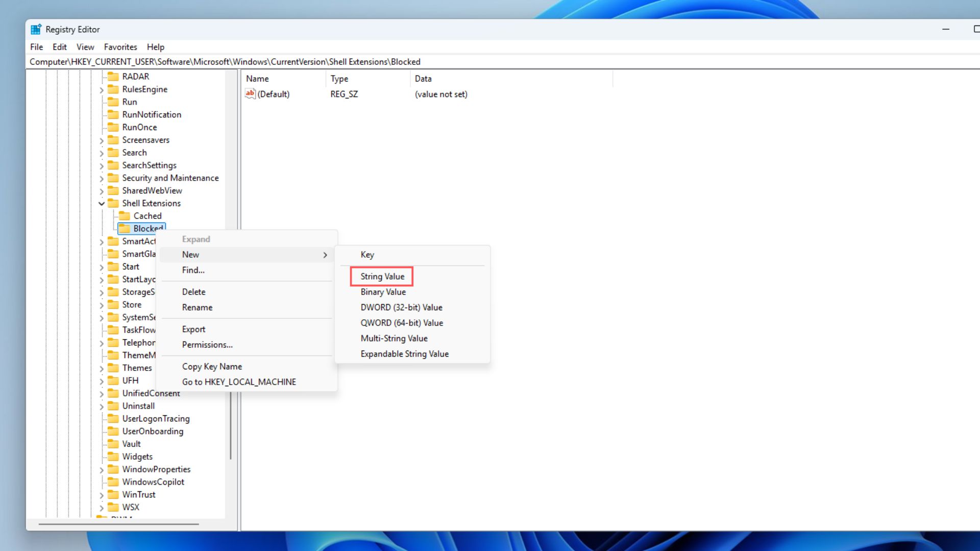
Task: Expand the Themes key
Action: pos(101,367)
